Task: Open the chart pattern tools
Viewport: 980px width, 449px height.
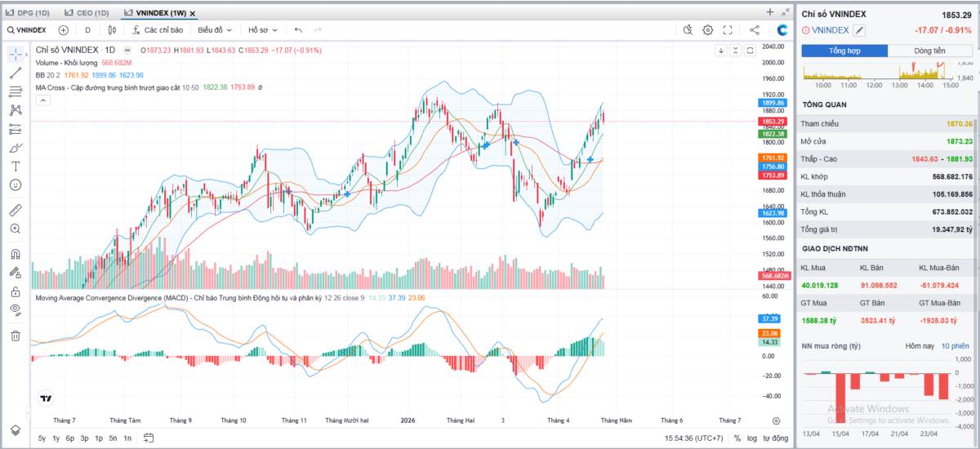Action: point(16,110)
